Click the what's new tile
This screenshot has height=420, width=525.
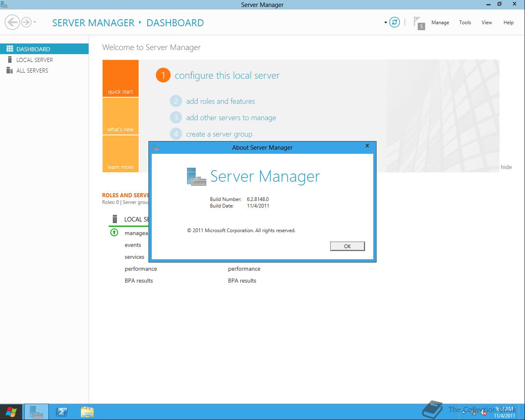121,116
